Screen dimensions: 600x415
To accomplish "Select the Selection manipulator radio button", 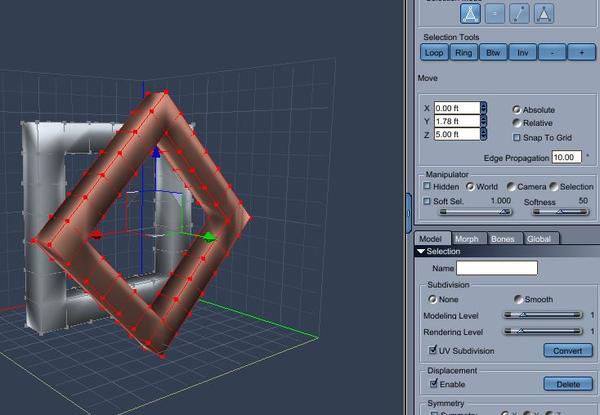I will (x=554, y=187).
